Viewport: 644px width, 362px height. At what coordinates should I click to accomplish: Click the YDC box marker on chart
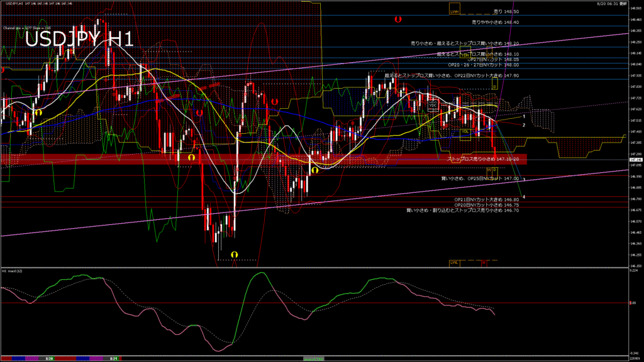coord(433,104)
